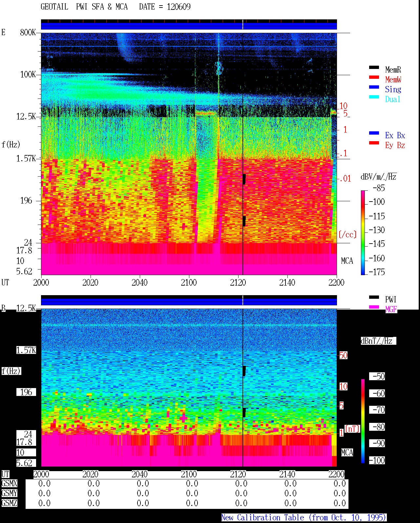Click the black PWI legend swatch
This screenshot has width=420, height=523.
[x=374, y=297]
